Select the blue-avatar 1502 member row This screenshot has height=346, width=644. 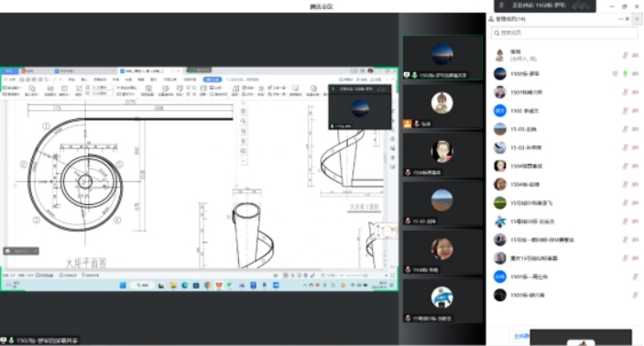[x=564, y=111]
